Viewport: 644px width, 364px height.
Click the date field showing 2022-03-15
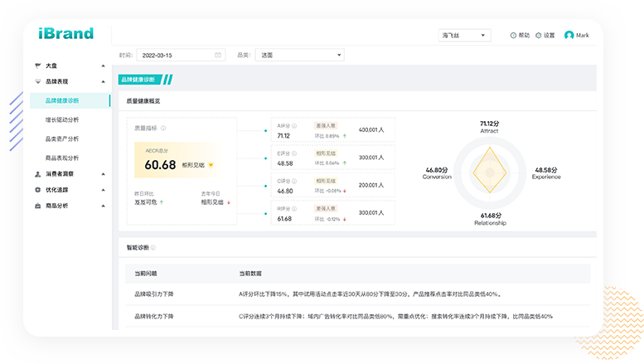pos(181,55)
